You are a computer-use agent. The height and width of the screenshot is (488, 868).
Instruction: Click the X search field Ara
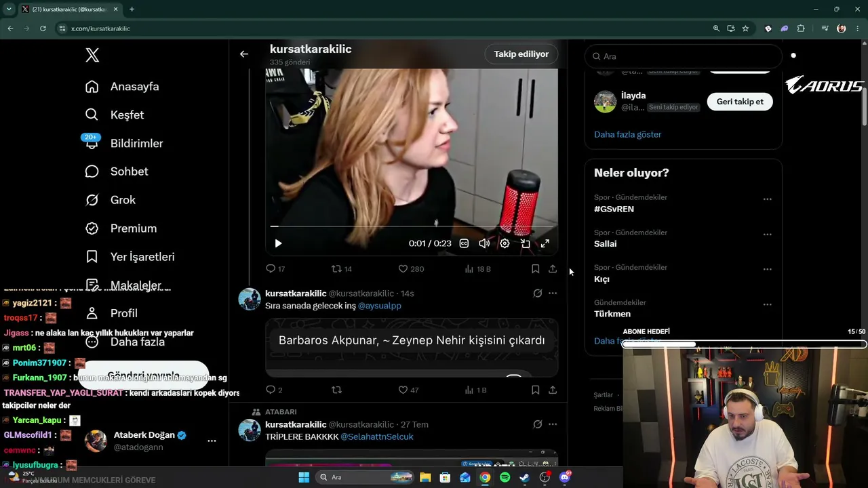click(684, 56)
